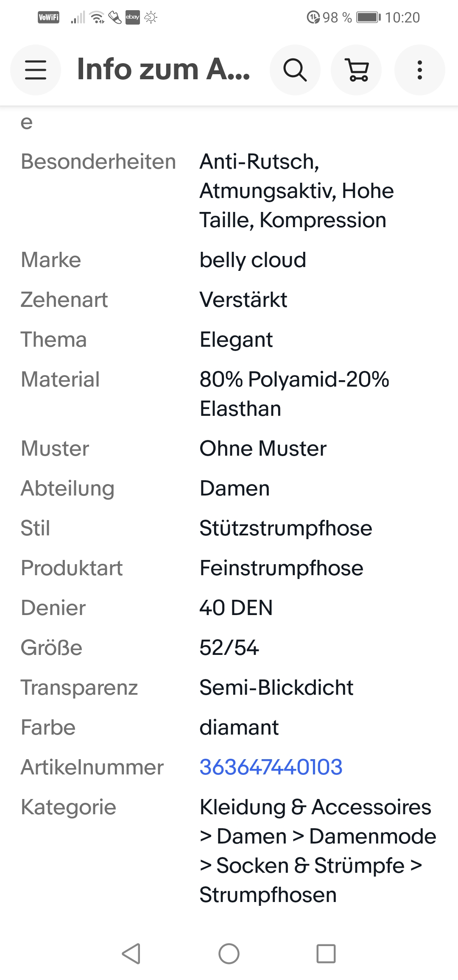Open article number 363647440103 link
458x980 pixels.
(271, 767)
